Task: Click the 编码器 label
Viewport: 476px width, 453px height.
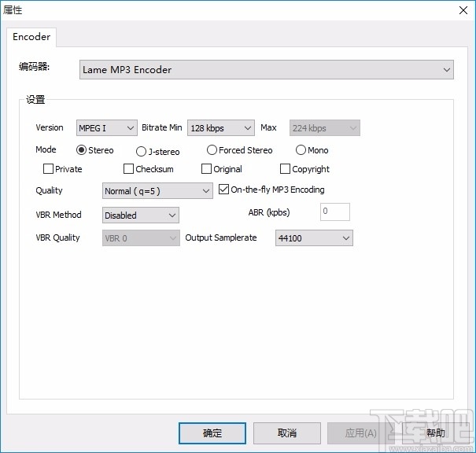Action: coord(34,66)
